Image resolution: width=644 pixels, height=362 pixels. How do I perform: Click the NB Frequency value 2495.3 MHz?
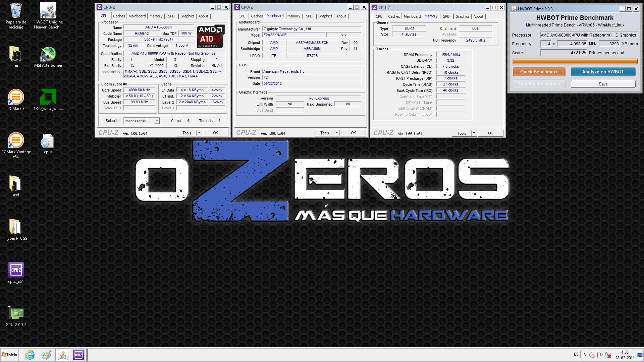coord(475,40)
